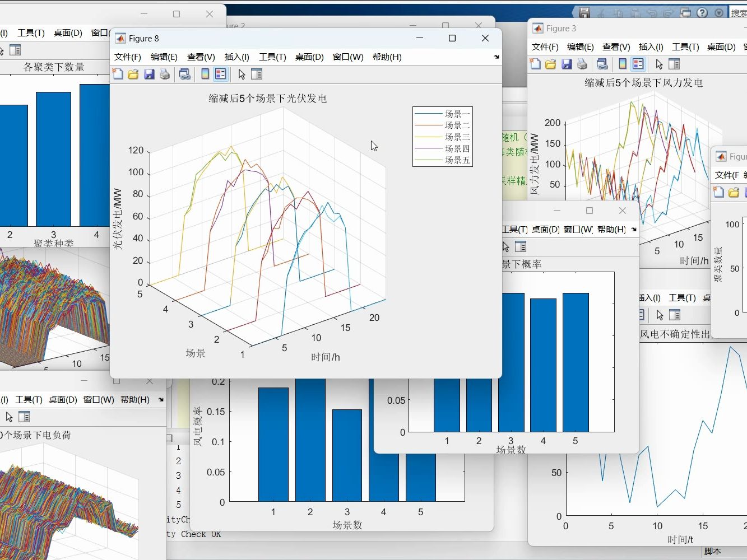Click MATLAB search field at top right
Viewport: 747px width, 560px height.
[x=738, y=12]
